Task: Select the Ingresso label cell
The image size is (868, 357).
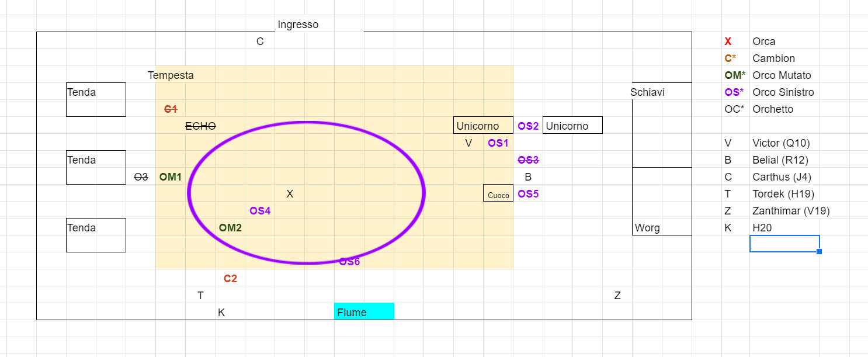Action: [298, 25]
